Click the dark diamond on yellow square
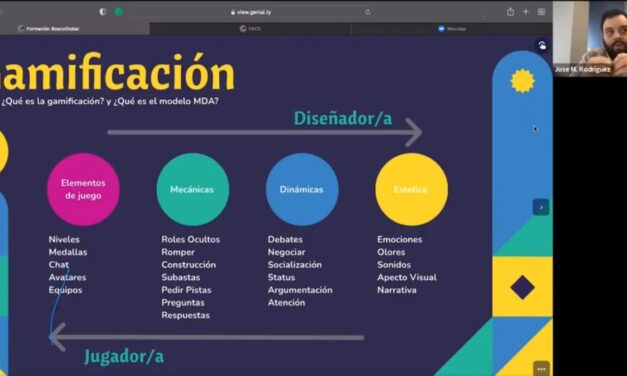This screenshot has height=376, width=627. [522, 287]
